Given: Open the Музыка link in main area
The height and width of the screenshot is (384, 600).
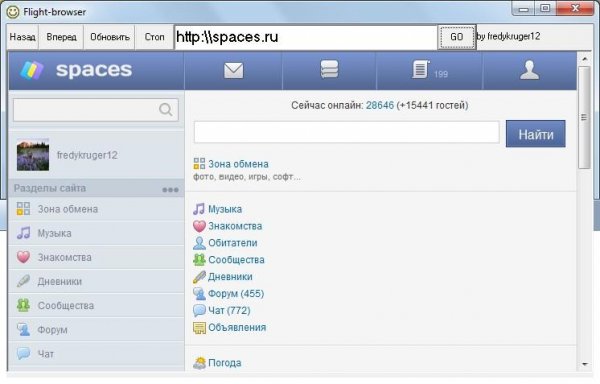Looking at the screenshot, I should (x=225, y=209).
